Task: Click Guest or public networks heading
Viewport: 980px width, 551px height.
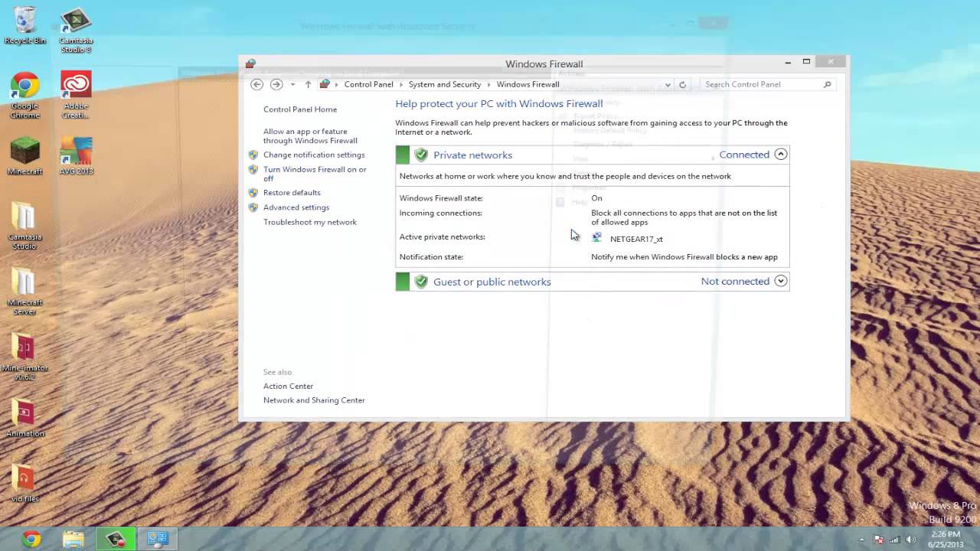Action: pos(492,282)
